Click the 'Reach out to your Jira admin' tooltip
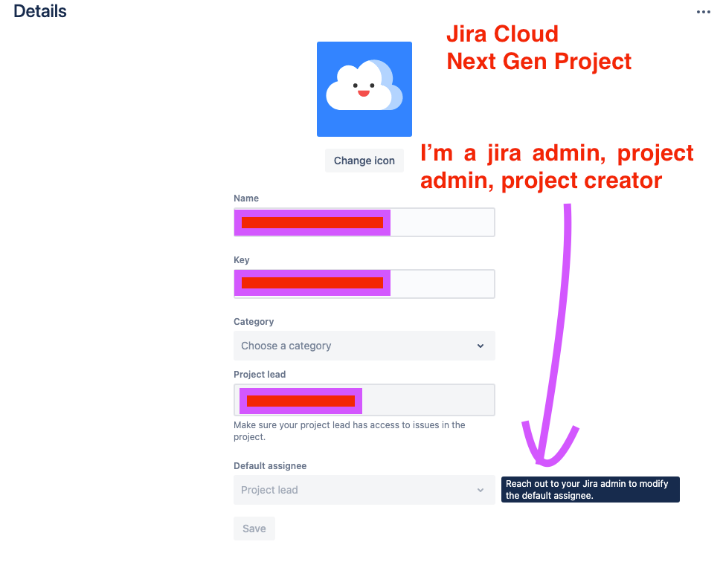The width and height of the screenshot is (723, 588). click(x=590, y=489)
